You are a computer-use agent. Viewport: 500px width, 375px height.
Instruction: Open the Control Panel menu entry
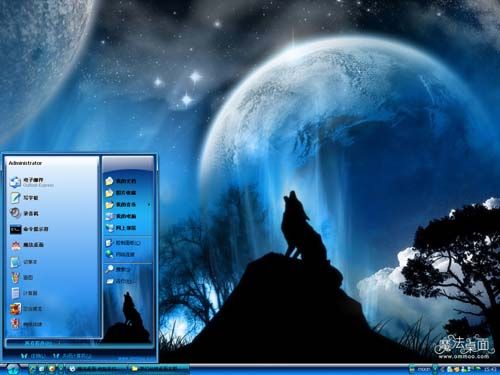pyautogui.click(x=123, y=243)
